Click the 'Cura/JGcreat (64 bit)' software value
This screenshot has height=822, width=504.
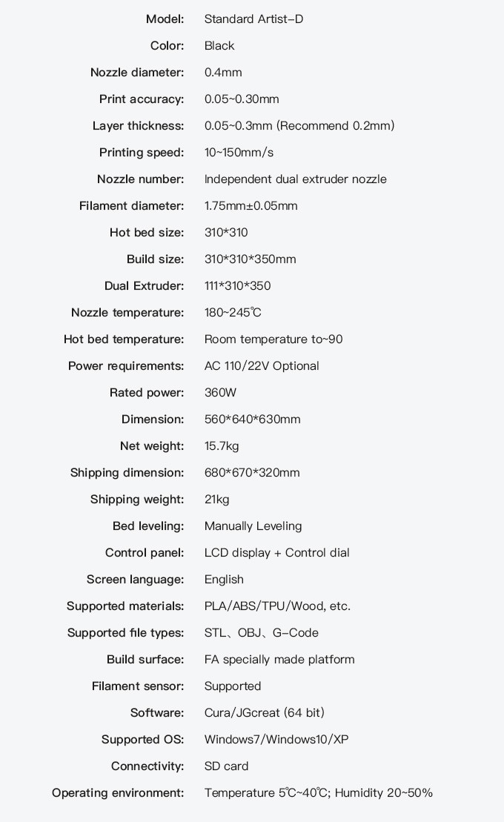(x=264, y=713)
